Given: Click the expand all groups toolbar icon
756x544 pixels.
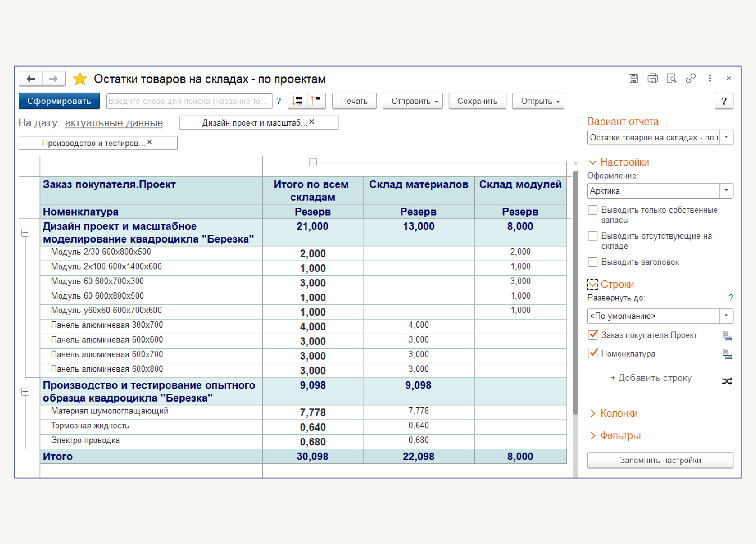Looking at the screenshot, I should [x=298, y=101].
